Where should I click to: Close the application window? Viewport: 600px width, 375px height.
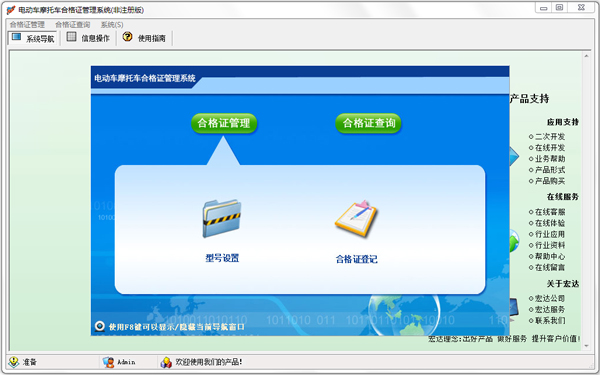pos(581,8)
